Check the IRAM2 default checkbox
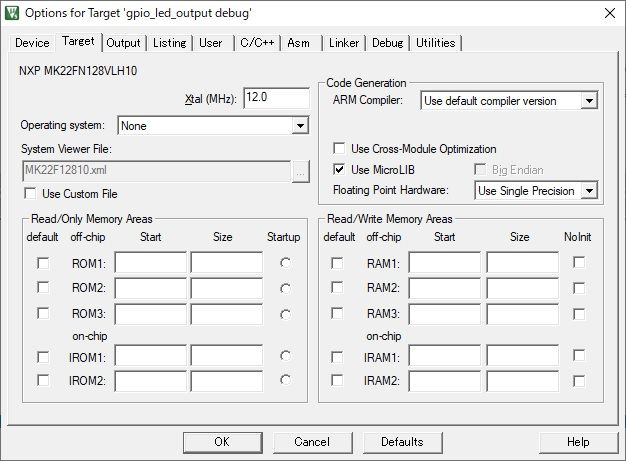The height and width of the screenshot is (461, 626). [x=337, y=380]
